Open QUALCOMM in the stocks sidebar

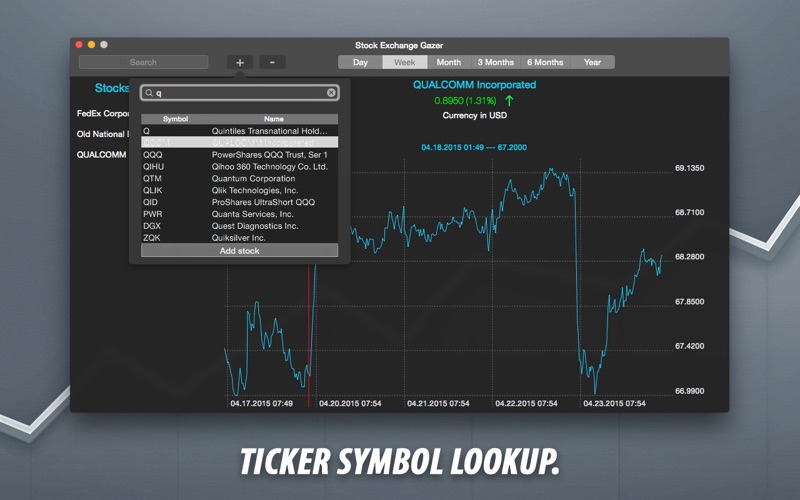tap(102, 155)
